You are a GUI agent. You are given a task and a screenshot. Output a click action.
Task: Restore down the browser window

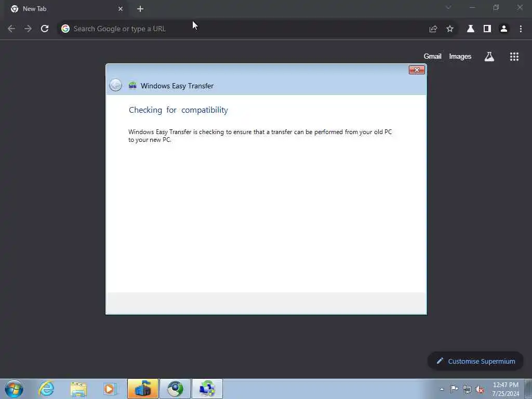[496, 7]
